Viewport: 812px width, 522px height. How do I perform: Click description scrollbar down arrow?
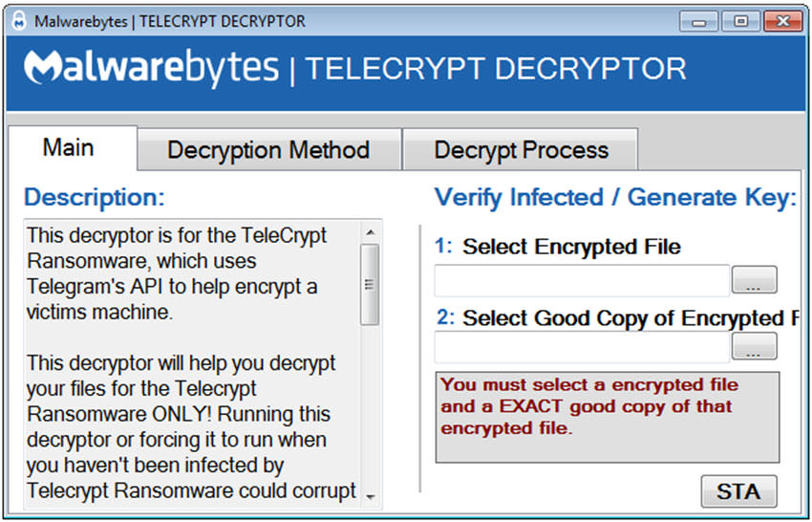(371, 497)
